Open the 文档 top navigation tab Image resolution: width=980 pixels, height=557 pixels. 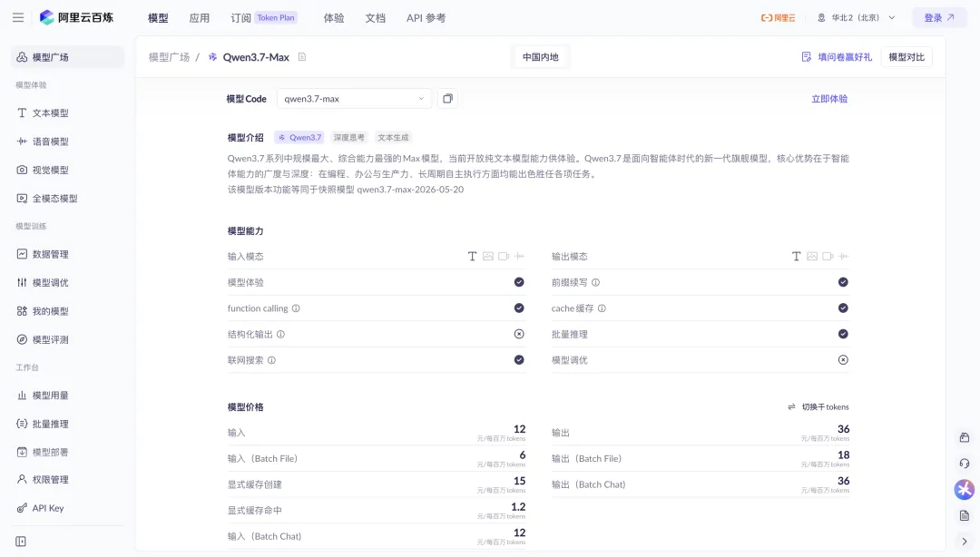point(375,18)
